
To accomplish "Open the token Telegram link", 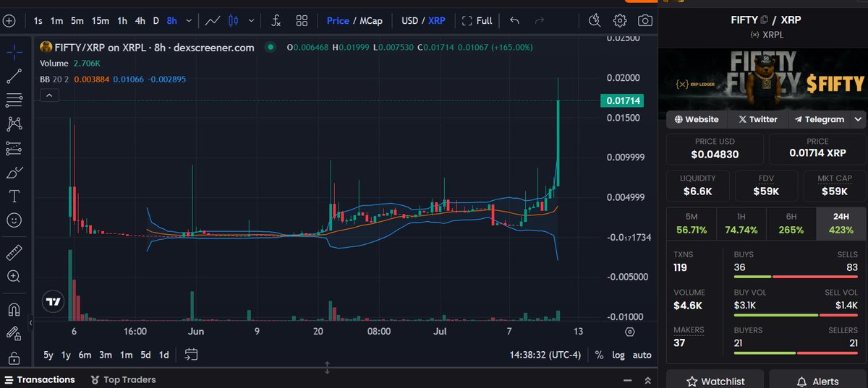I will (x=819, y=119).
